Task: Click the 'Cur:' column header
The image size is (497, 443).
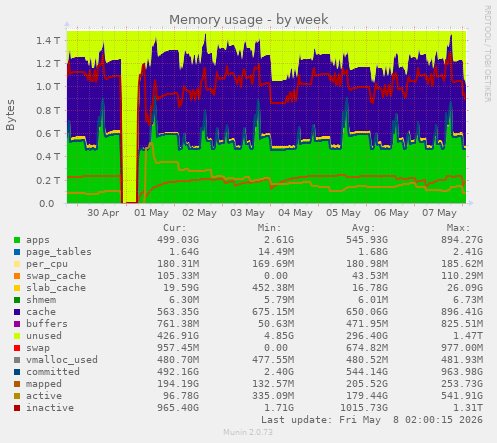Action: click(174, 228)
